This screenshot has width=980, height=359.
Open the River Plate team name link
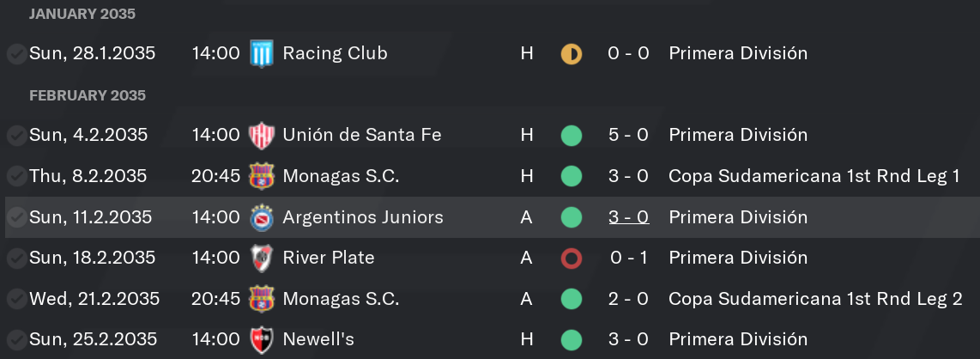click(328, 258)
